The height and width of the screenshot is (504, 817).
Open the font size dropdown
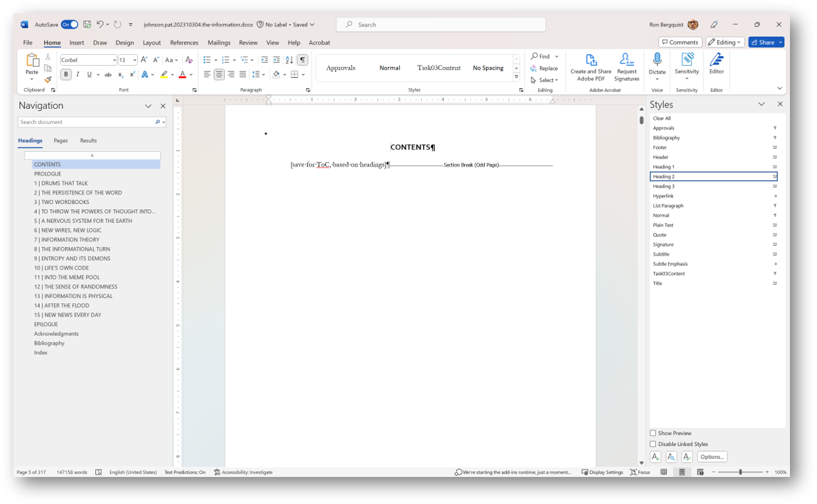coord(135,59)
